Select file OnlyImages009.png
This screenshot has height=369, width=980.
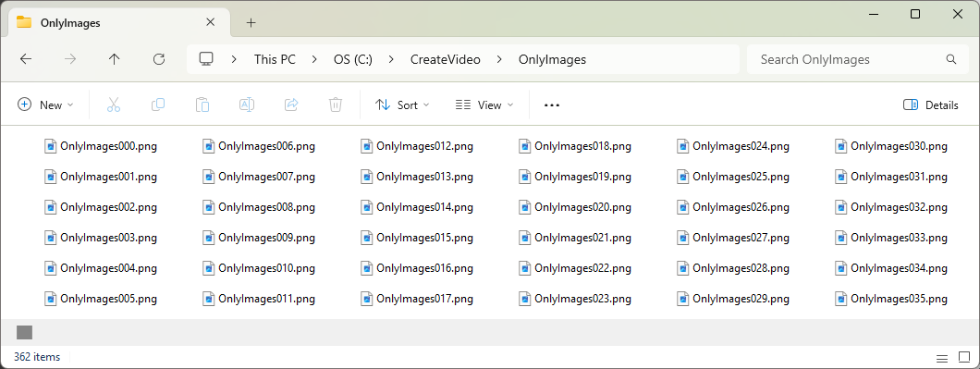coord(259,238)
